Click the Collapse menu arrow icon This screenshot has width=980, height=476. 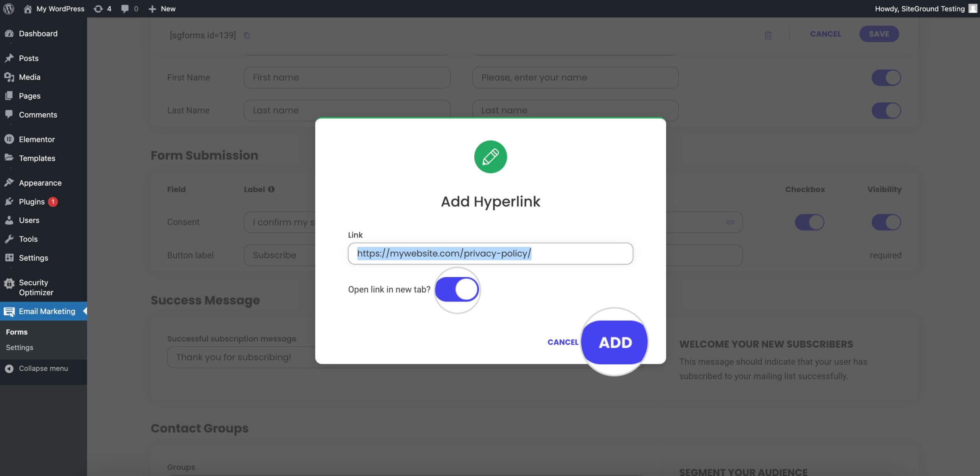point(9,368)
